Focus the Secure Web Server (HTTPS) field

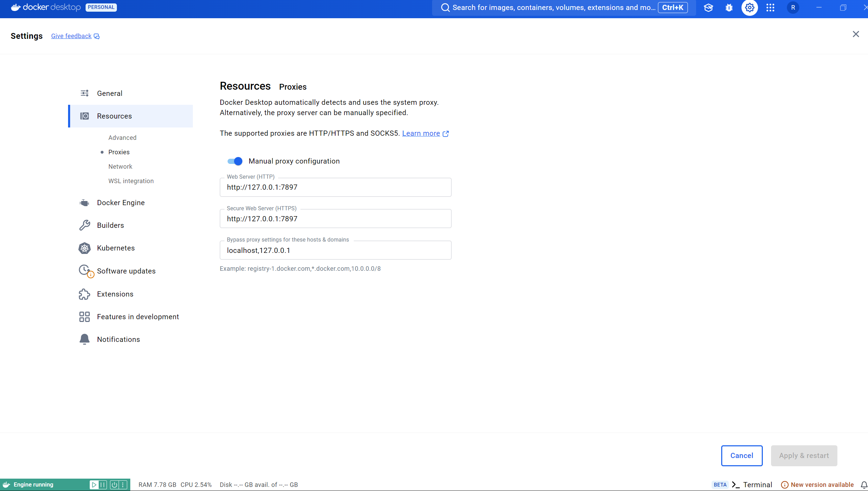pos(336,219)
